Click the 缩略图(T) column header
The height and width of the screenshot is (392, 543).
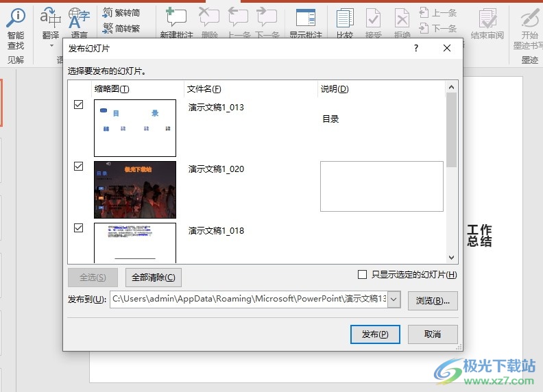click(x=137, y=89)
